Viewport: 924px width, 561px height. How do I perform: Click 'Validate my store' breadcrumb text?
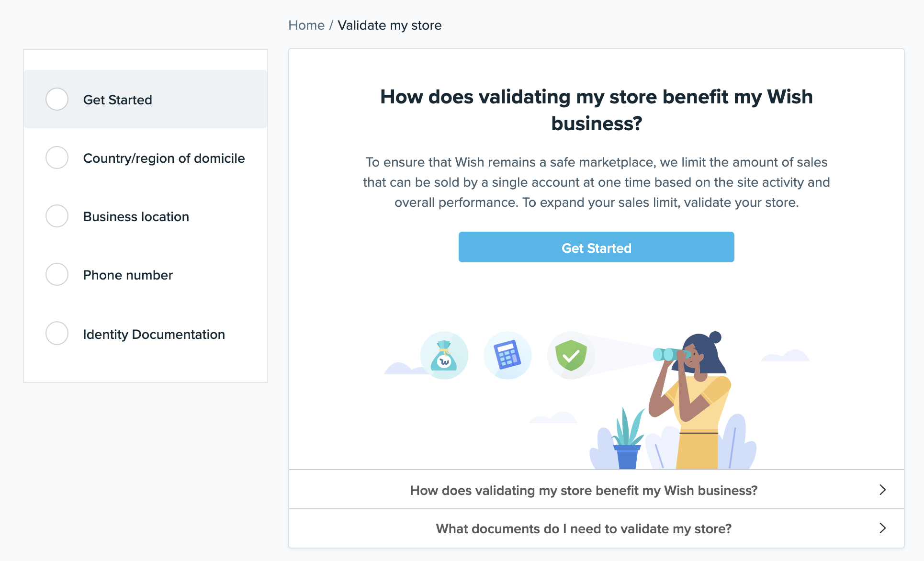[390, 25]
